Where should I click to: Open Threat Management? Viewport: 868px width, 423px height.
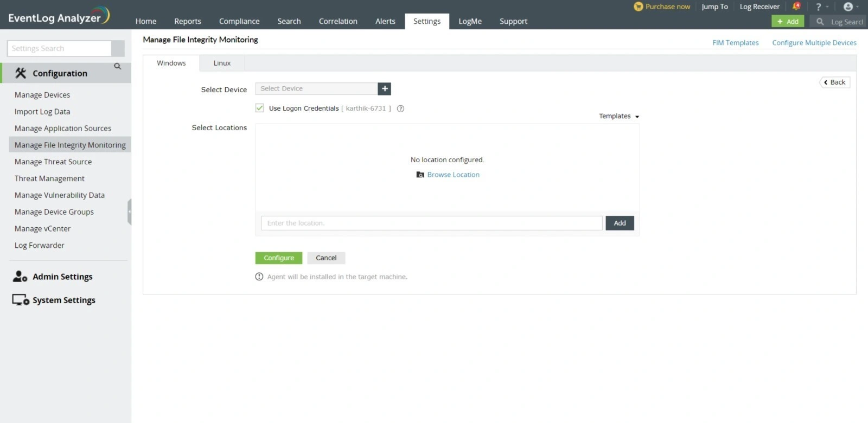pyautogui.click(x=49, y=178)
